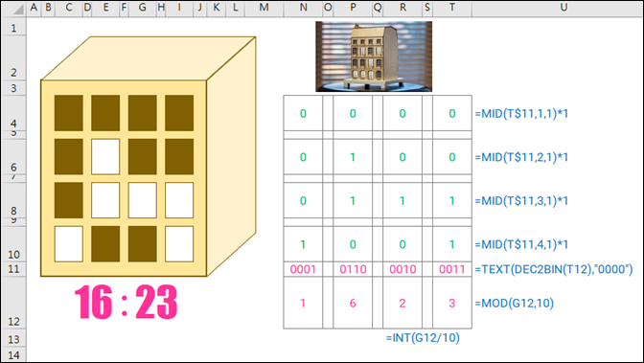Screen dimensions: 644x363
Task: Select cell showing binary 0110
Action: [353, 269]
